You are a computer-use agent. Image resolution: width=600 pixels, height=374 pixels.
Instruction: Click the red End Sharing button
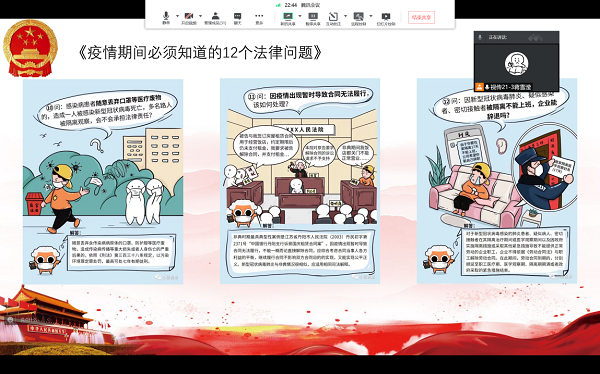(x=421, y=17)
